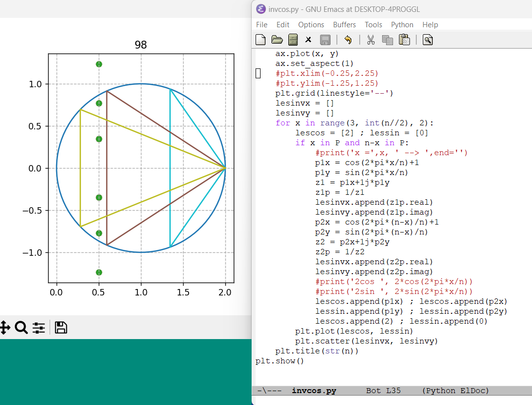Viewport: 532px width, 405px height.
Task: Toggle zoom-to-rectangle in plot toolbar
Action: click(x=21, y=328)
